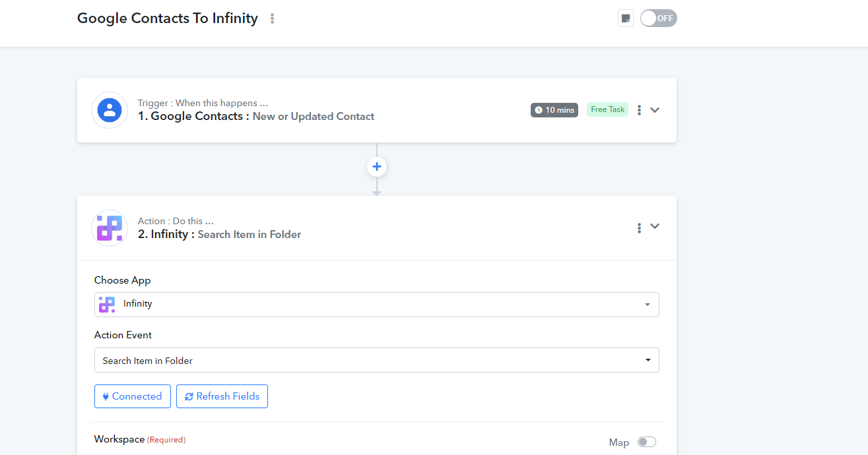Click the Google Contacts trigger icon

pos(110,110)
